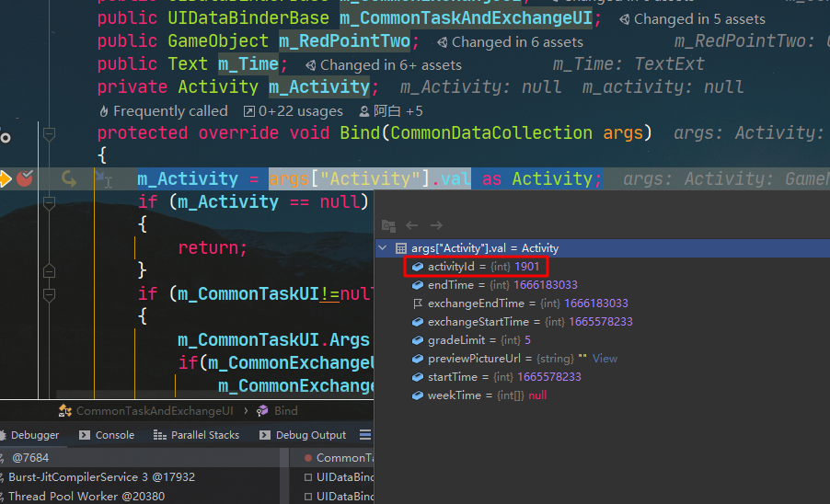This screenshot has height=504, width=830.
Task: Select the activityId field row
Action: point(603,267)
